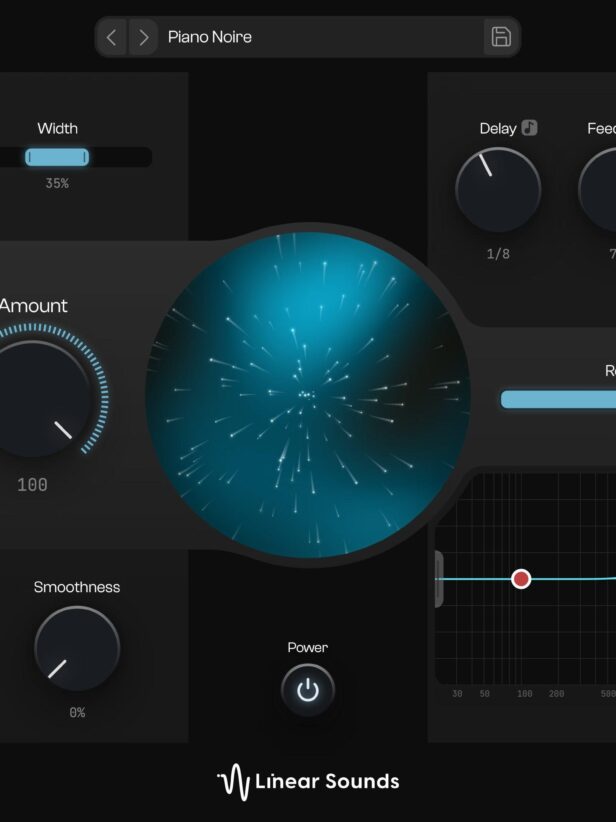
Task: Click the Power button
Action: (308, 690)
